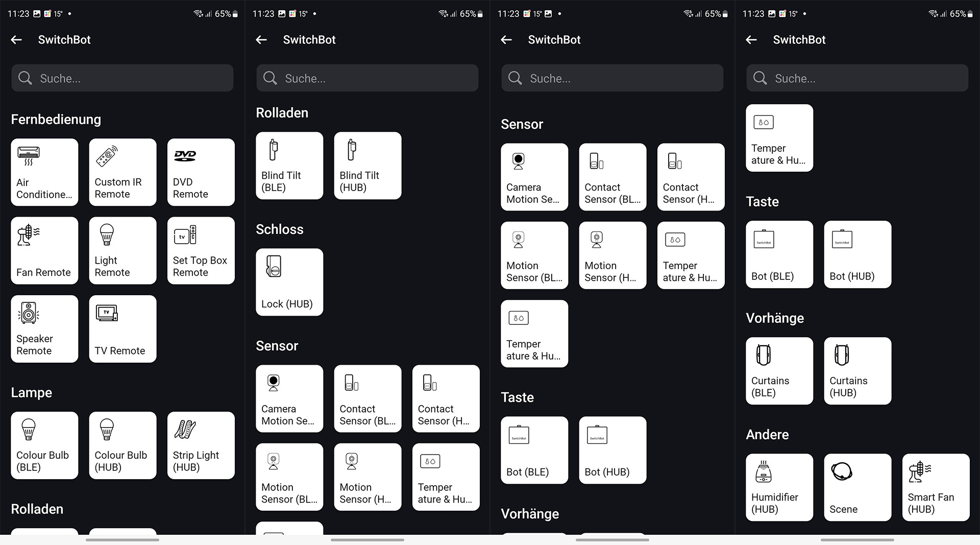The width and height of the screenshot is (980, 545).
Task: Select Temperature & Humidity on fourth screen
Action: pos(779,138)
